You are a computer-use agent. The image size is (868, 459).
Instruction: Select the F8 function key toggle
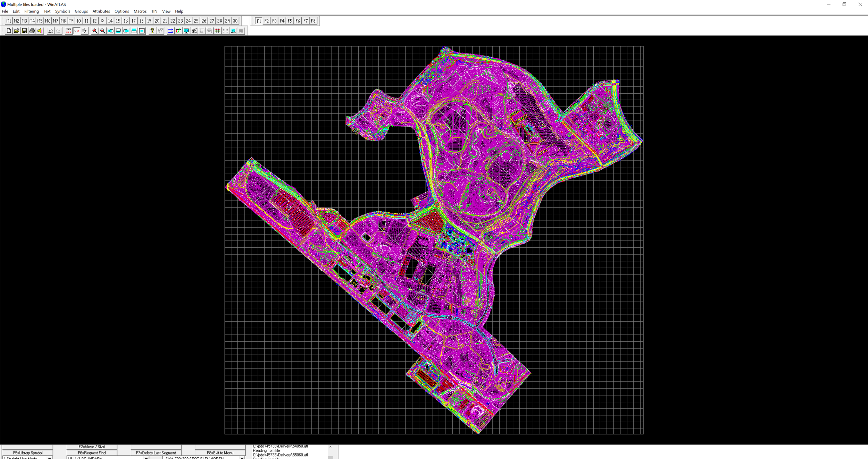(313, 21)
